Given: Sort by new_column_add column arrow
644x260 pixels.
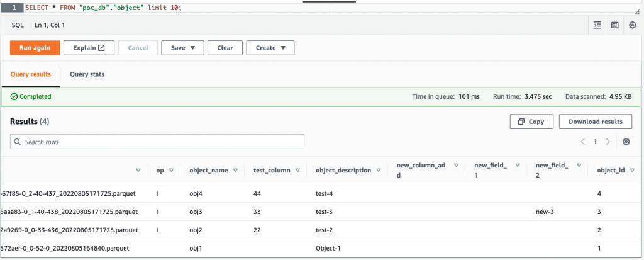Looking at the screenshot, I should click(x=456, y=166).
